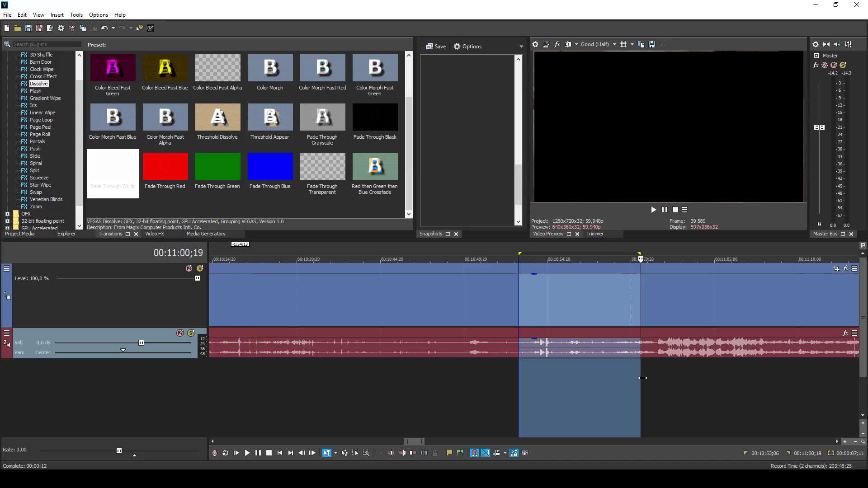Insert a marker with yellow flag icon
868x488 pixels.
click(449, 453)
